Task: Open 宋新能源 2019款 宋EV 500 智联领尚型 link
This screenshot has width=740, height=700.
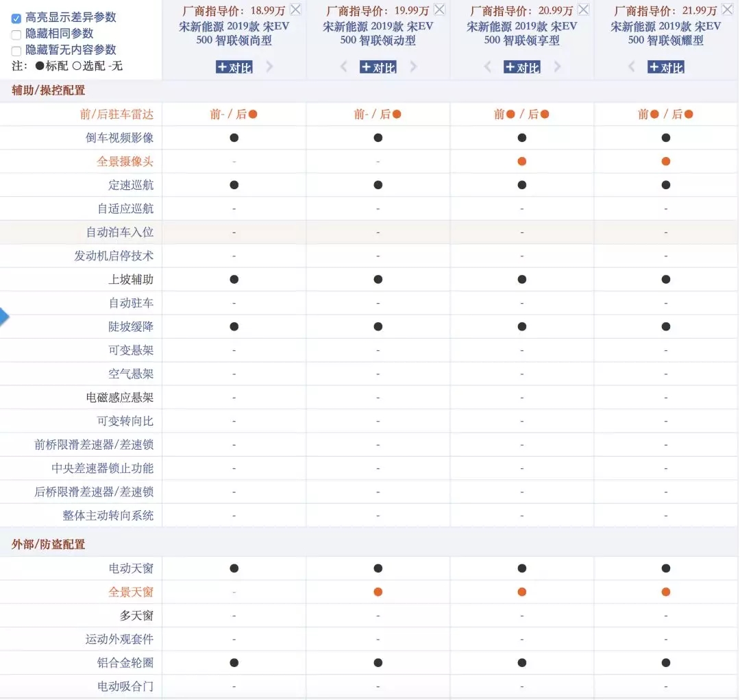Action: (234, 33)
